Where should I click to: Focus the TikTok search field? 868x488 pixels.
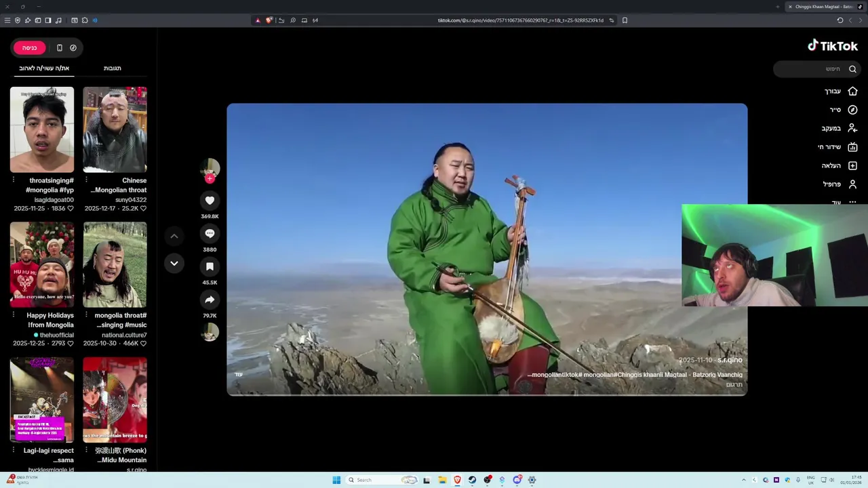tap(817, 68)
